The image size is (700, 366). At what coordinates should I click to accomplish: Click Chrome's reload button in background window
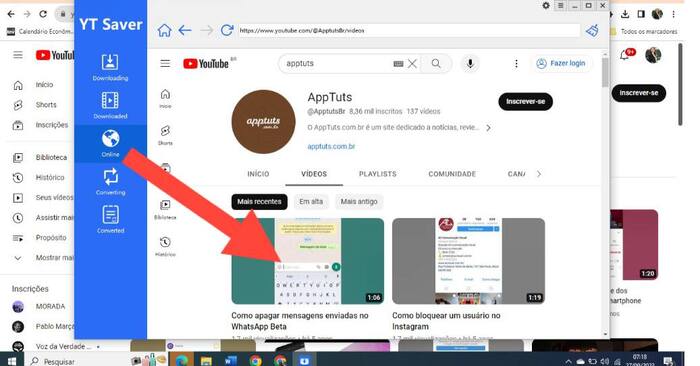43,14
